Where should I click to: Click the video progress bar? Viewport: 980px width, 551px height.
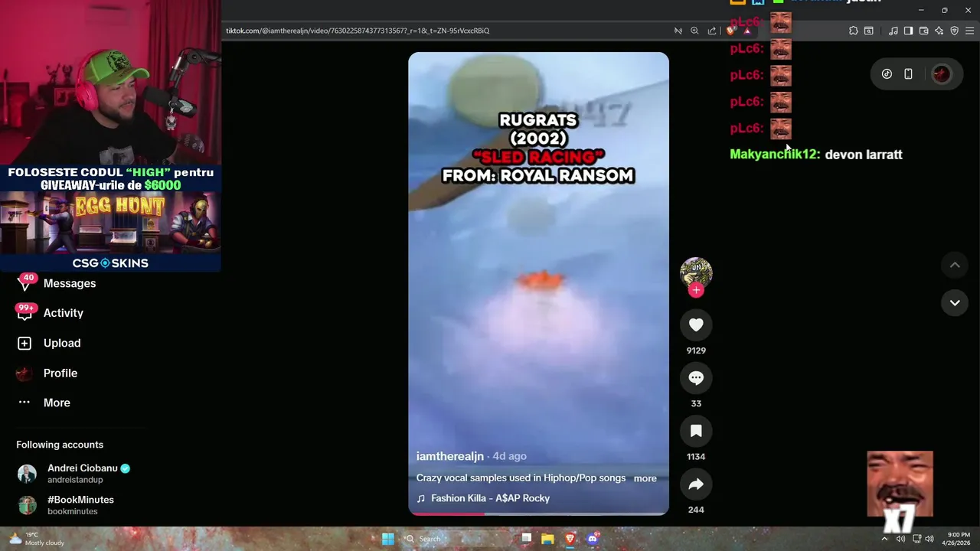tap(538, 514)
